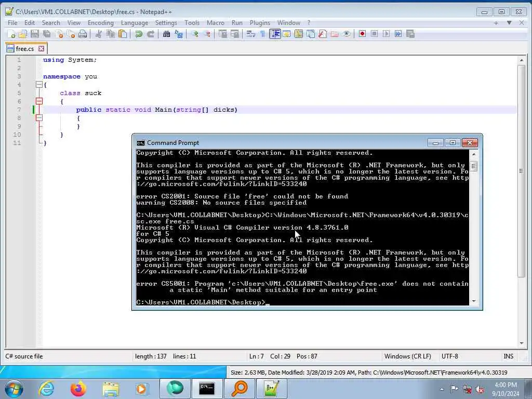Collapse the class fold marker on line 6
532x399 pixels.
(x=39, y=101)
